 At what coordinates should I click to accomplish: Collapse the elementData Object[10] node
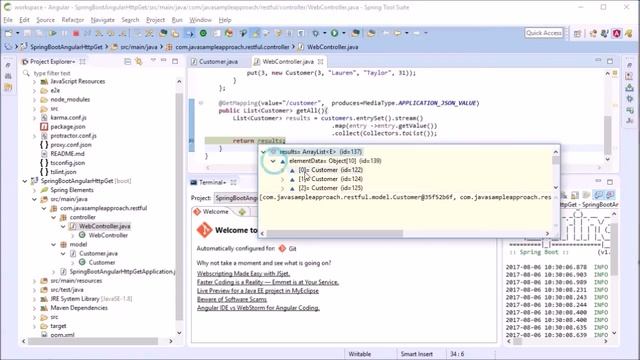(273, 161)
